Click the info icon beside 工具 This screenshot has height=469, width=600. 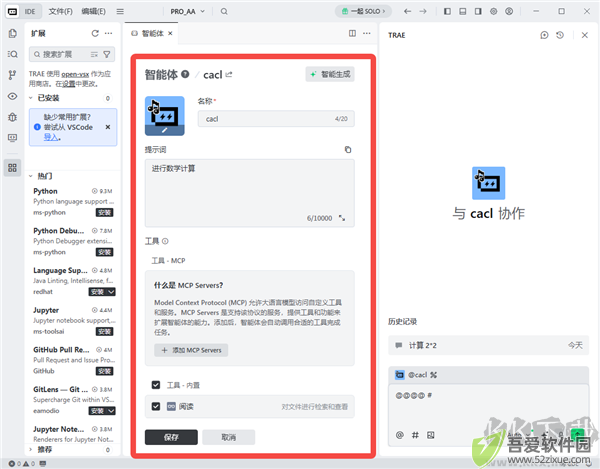point(165,241)
